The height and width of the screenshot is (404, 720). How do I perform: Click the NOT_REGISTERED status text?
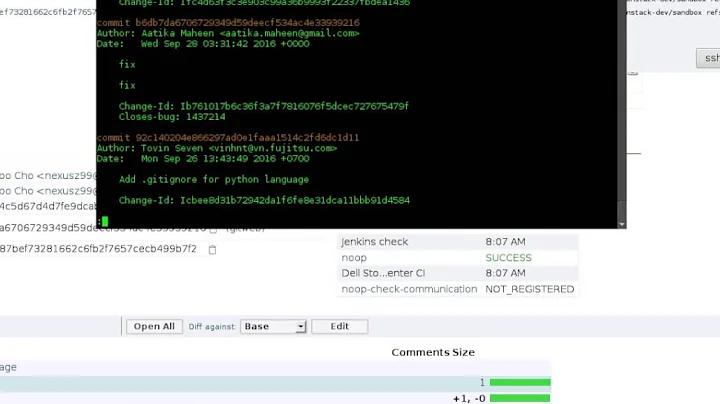coord(529,289)
